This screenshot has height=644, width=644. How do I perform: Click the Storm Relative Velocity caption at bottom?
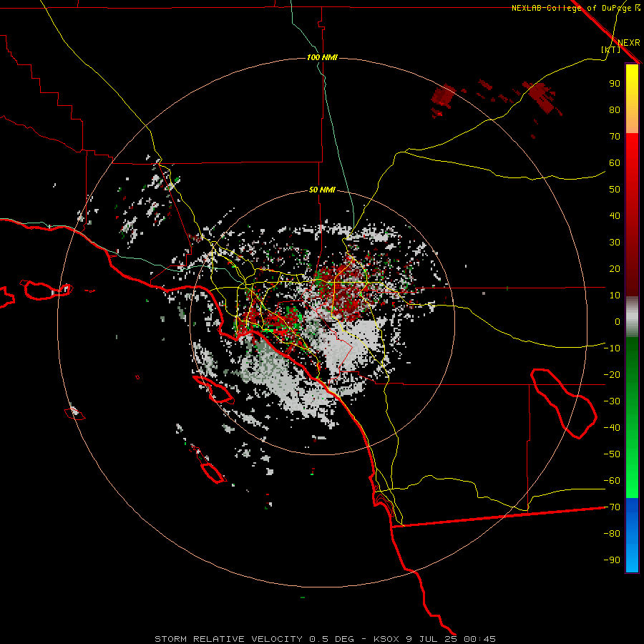(325, 639)
